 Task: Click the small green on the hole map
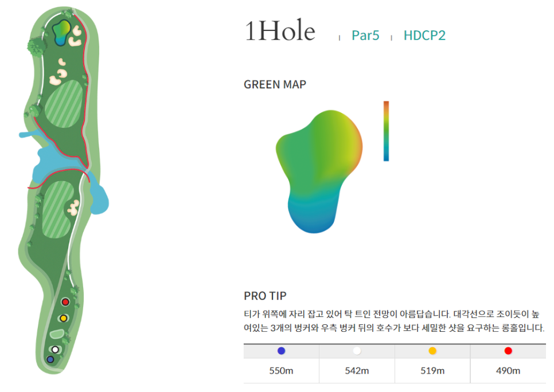(61, 32)
